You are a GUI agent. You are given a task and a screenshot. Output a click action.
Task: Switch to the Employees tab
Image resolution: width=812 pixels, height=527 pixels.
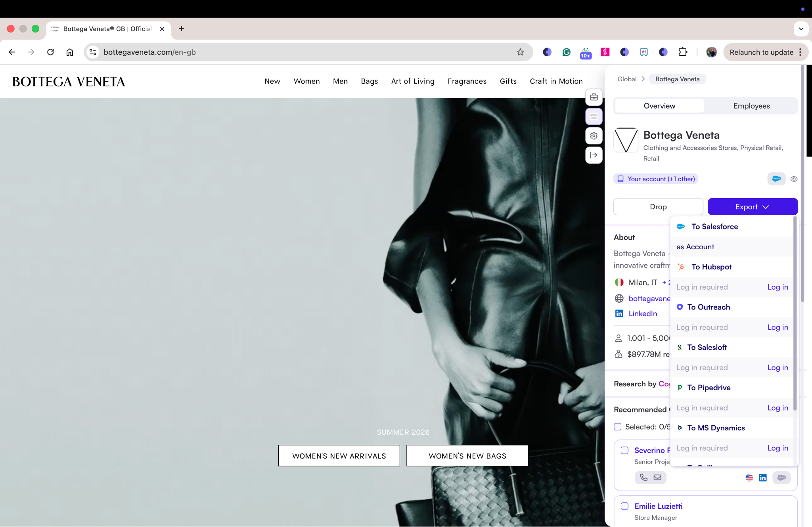(x=751, y=106)
